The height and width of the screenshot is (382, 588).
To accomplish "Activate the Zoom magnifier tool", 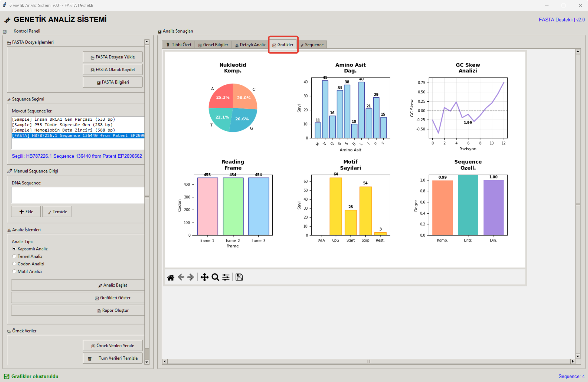I will (215, 277).
